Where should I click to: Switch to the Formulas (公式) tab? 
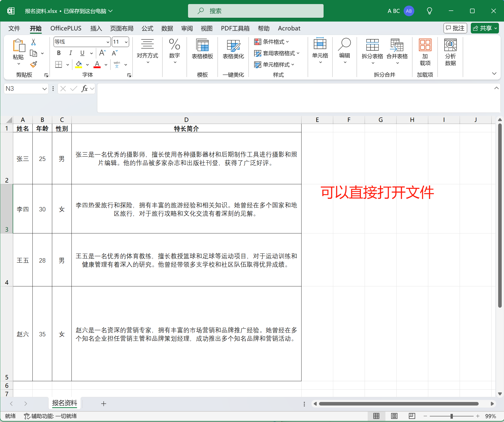(x=147, y=28)
